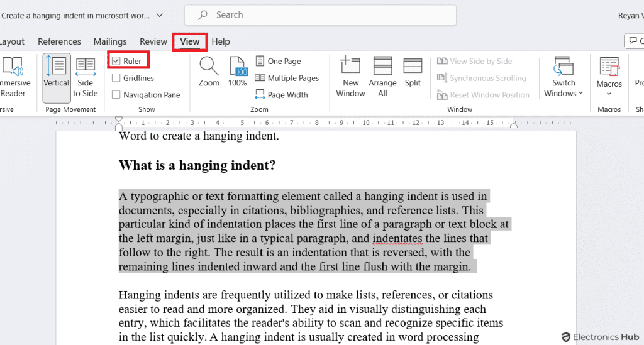Fit document to Page Width
The height and width of the screenshot is (345, 644).
281,95
